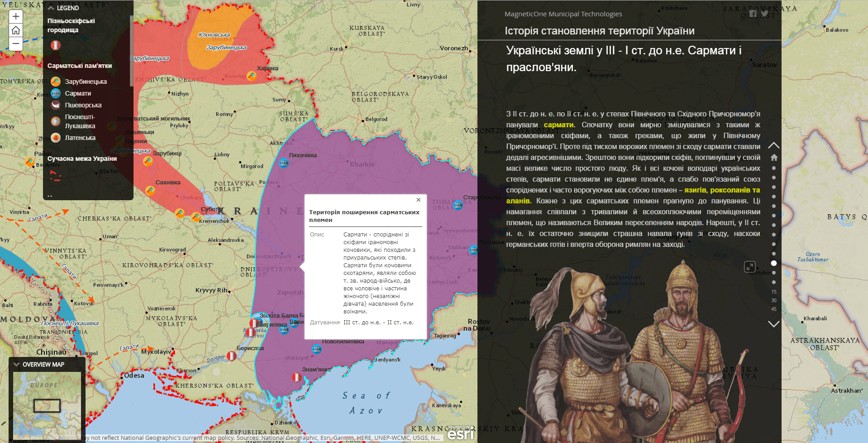Image resolution: width=868 pixels, height=443 pixels.
Task: Click Zarubyntsi marker at Сахнівка
Action: click(150, 190)
